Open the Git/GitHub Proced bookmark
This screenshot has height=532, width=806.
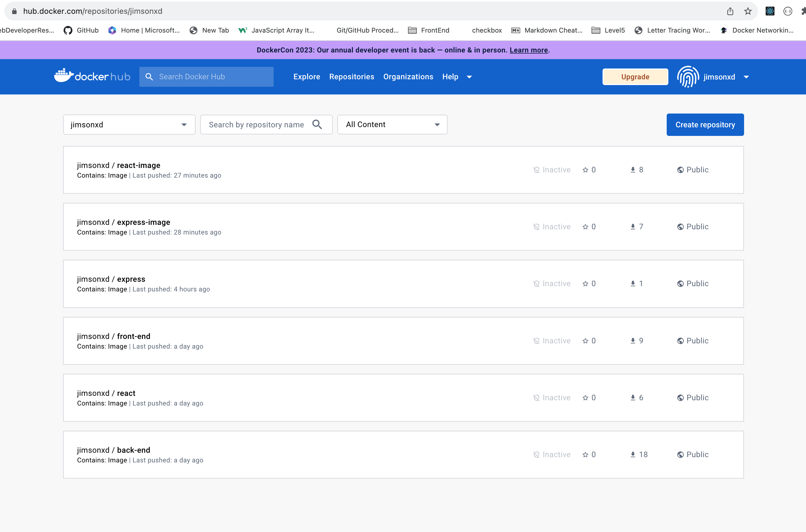(x=367, y=30)
